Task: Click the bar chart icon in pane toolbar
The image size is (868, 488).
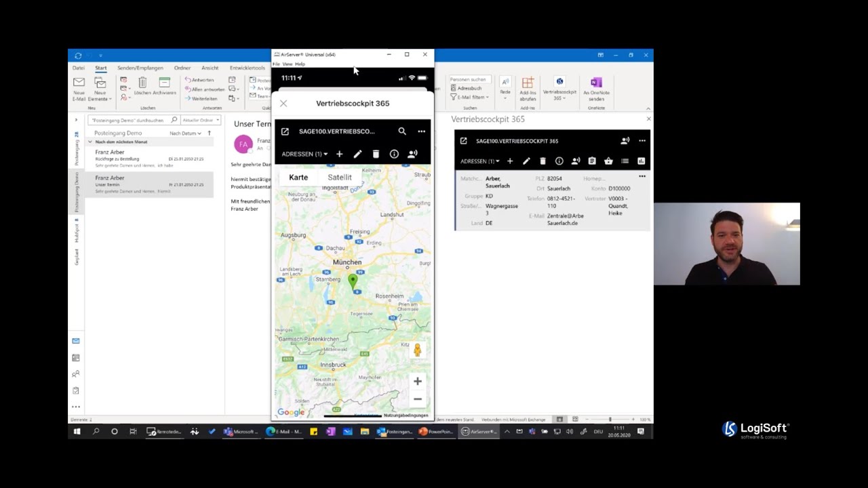Action: [641, 161]
